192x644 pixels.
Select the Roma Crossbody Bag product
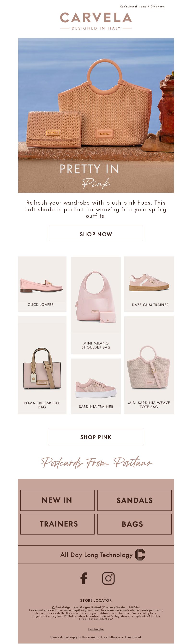(42, 365)
